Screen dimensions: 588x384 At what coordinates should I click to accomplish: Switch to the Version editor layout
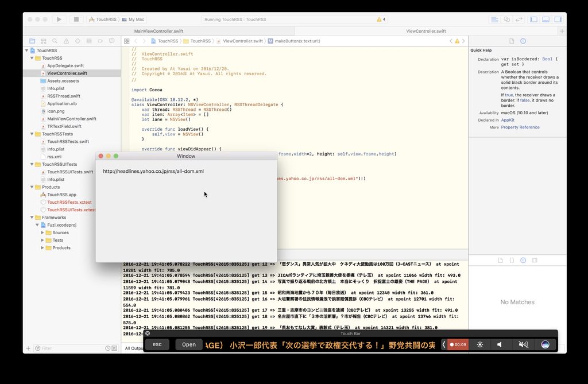click(x=519, y=19)
